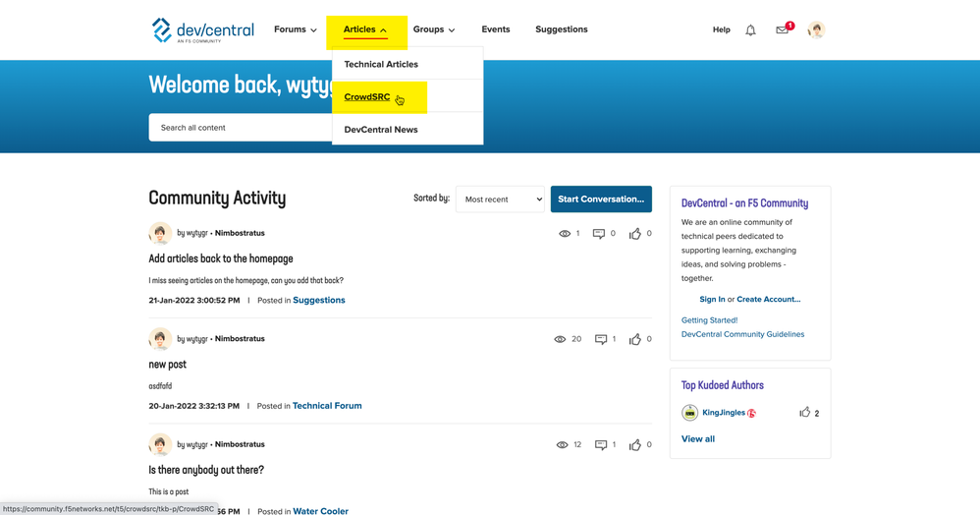980x515 pixels.
Task: Open the Getting Started! link
Action: tap(709, 320)
